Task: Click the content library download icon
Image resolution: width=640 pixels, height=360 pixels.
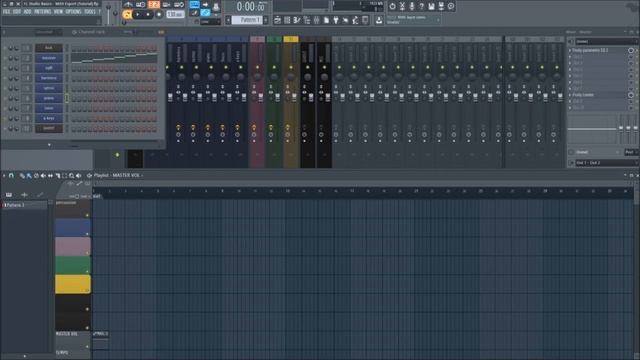Action: tap(379, 20)
